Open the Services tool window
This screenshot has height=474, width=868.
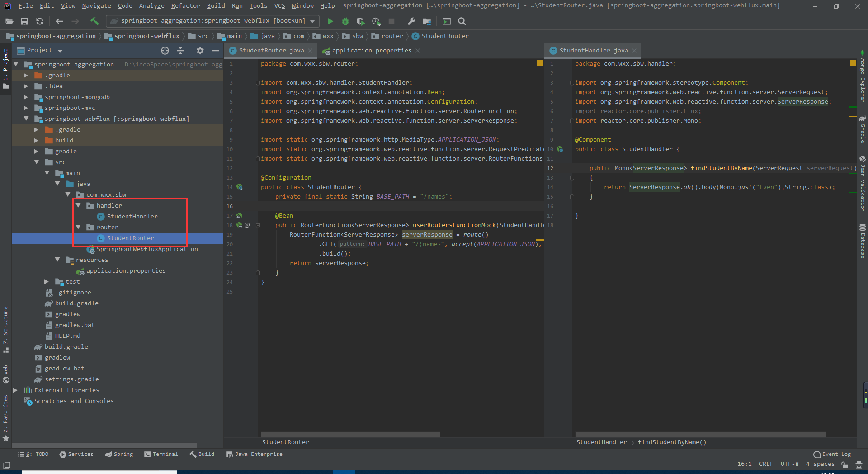[x=76, y=454]
